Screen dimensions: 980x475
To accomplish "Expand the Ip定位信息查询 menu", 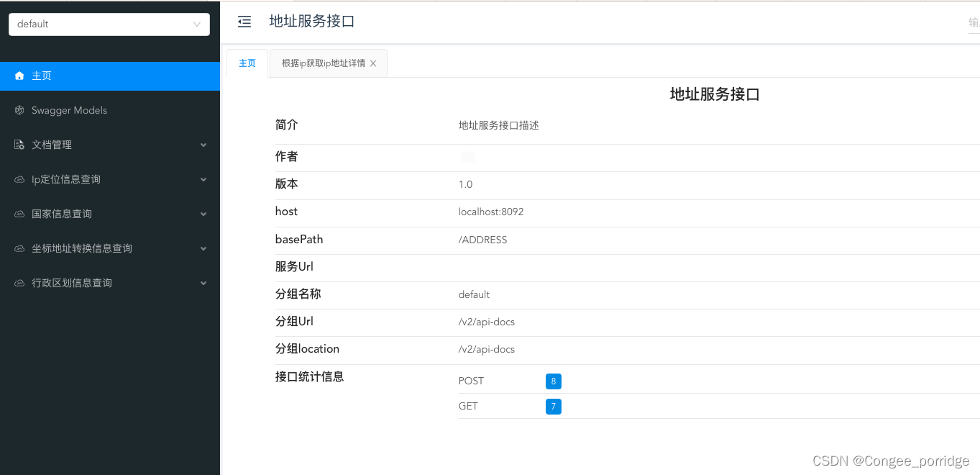I will pos(203,179).
